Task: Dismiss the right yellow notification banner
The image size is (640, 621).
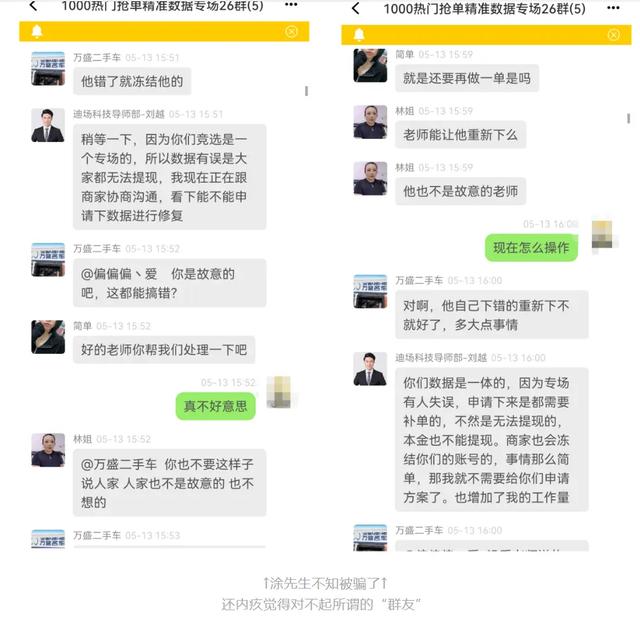Action: click(x=613, y=35)
